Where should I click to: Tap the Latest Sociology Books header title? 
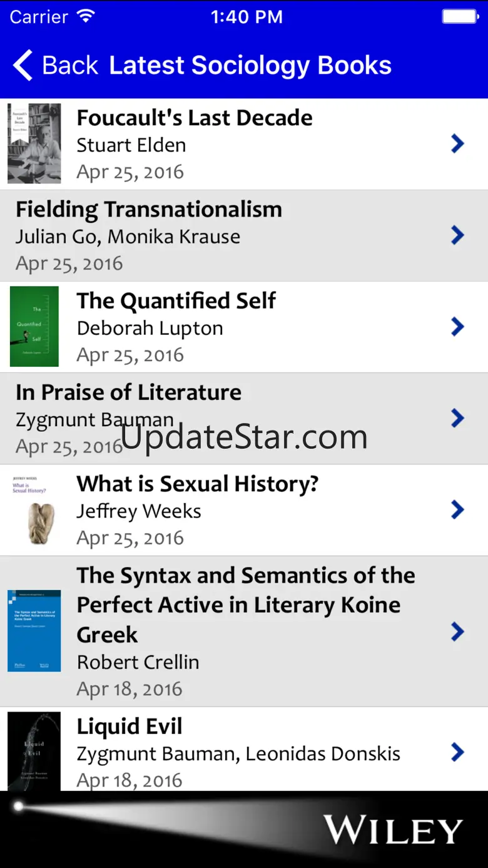tap(250, 66)
